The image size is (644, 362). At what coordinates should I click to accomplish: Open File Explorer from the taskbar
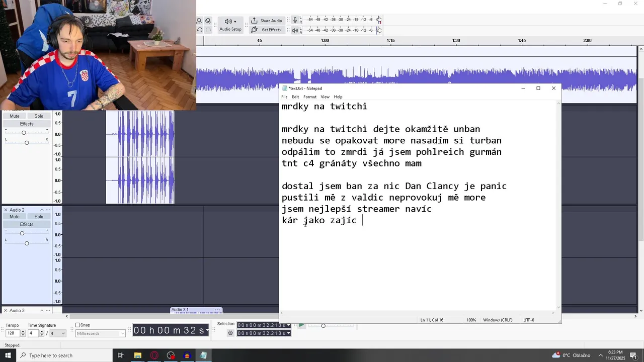pos(137,355)
